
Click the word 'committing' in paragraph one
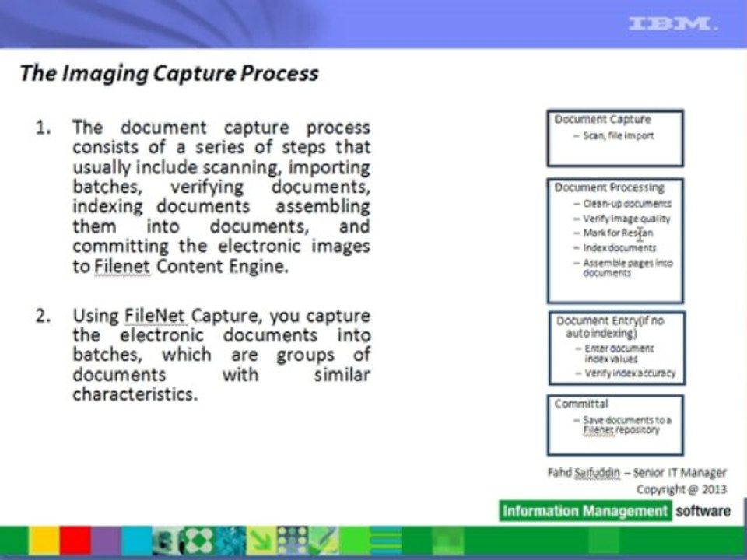tap(121, 247)
